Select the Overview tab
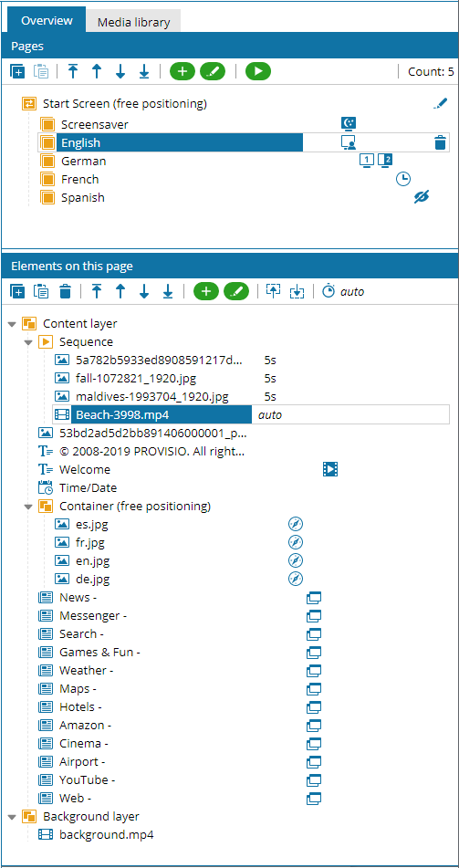This screenshot has height=868, width=459. tap(47, 20)
